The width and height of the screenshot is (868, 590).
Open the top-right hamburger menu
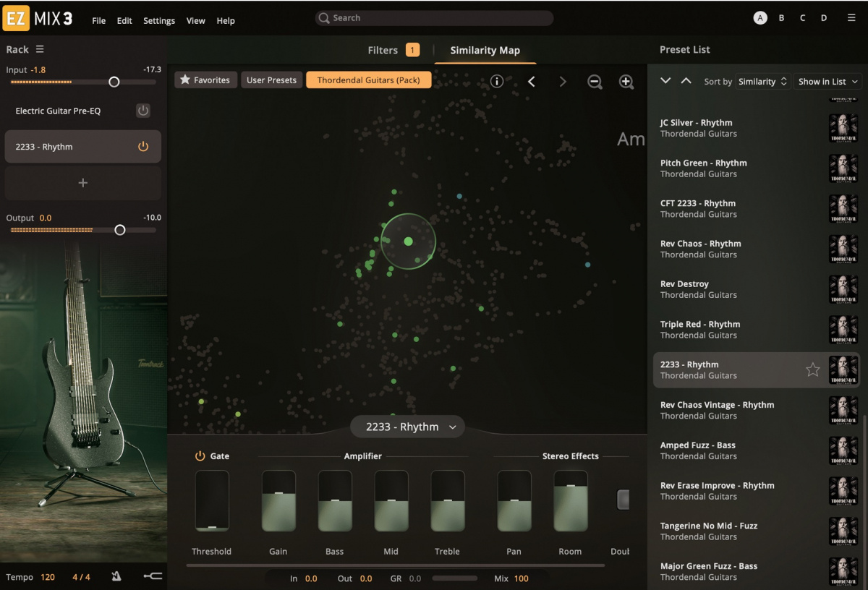tap(851, 18)
